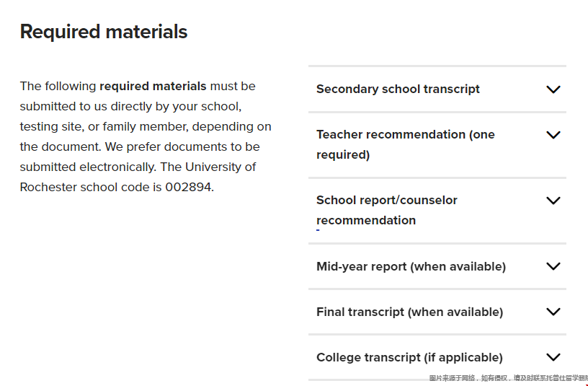Click the school code 002894
Viewport: 588px width, 386px height.
191,187
